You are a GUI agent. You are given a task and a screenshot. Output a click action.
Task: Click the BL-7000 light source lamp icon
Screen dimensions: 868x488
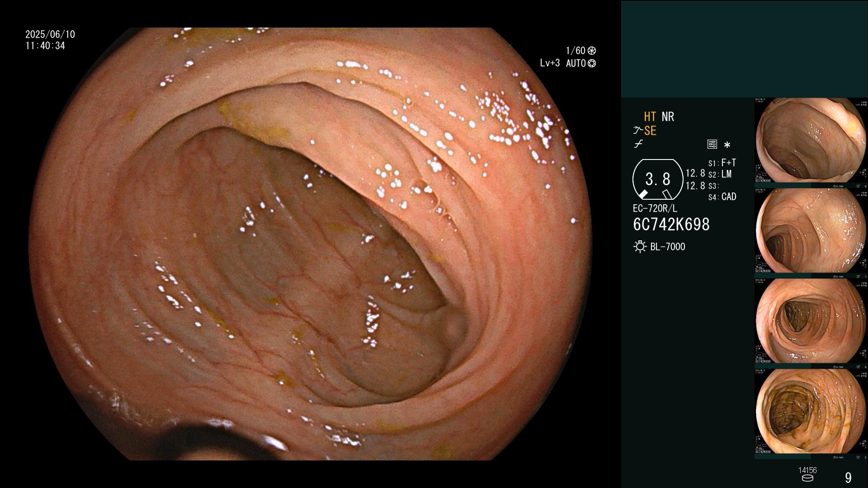pyautogui.click(x=640, y=247)
